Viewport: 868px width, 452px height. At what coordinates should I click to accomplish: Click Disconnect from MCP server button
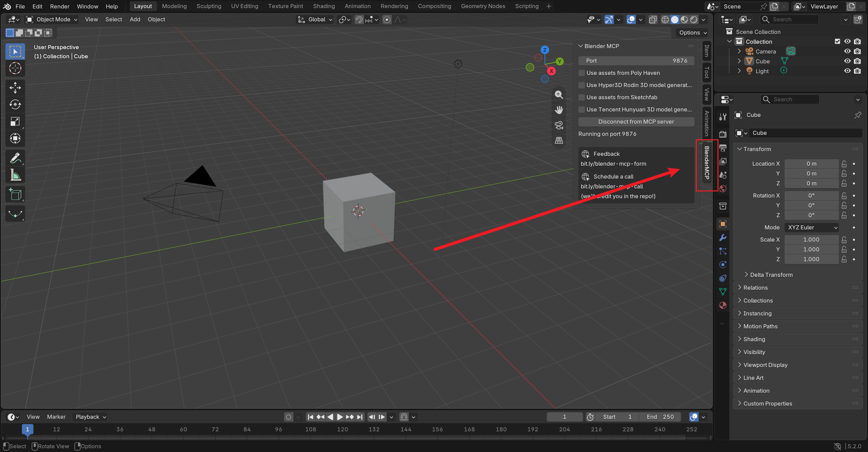pos(636,122)
